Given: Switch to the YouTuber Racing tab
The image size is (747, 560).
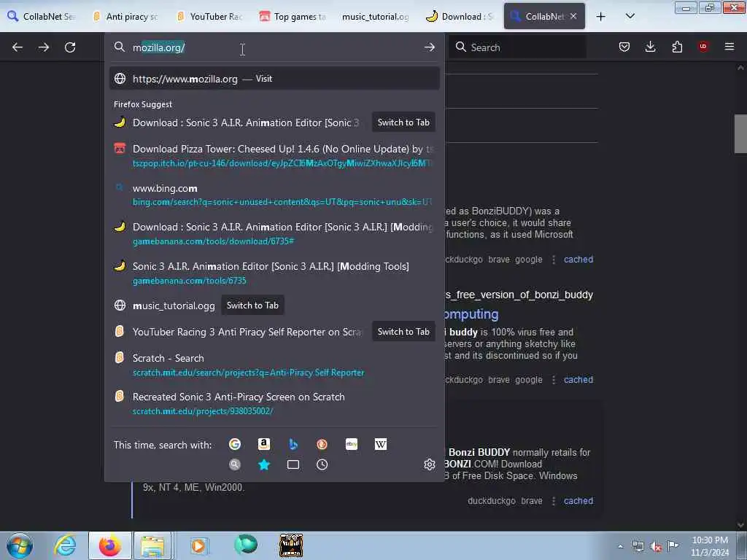Looking at the screenshot, I should [211, 16].
